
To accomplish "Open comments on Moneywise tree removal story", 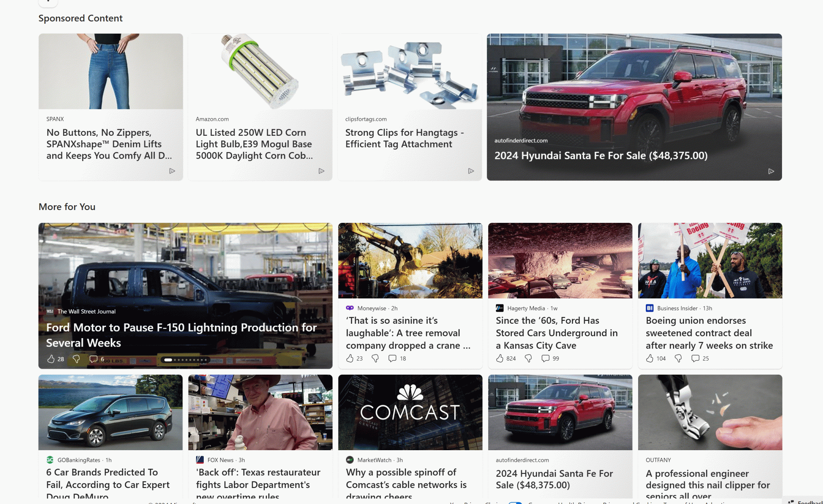I will (x=392, y=358).
